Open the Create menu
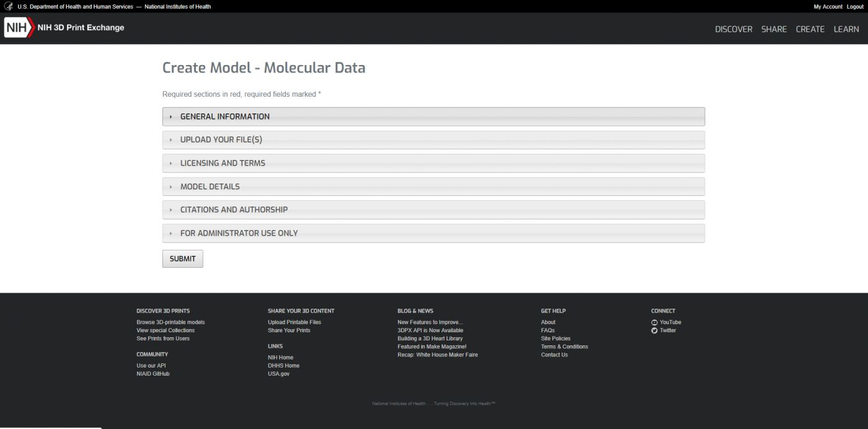This screenshot has width=868, height=429. (810, 29)
